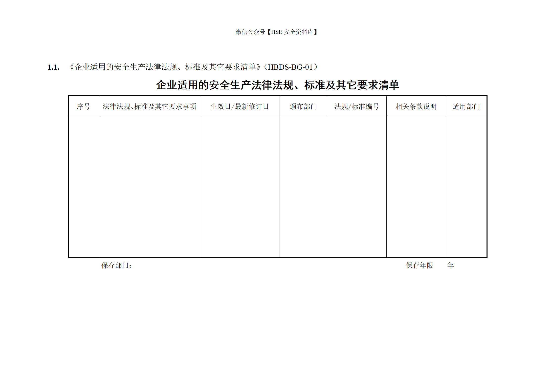Click the 保存部门: label below the table

(x=116, y=265)
